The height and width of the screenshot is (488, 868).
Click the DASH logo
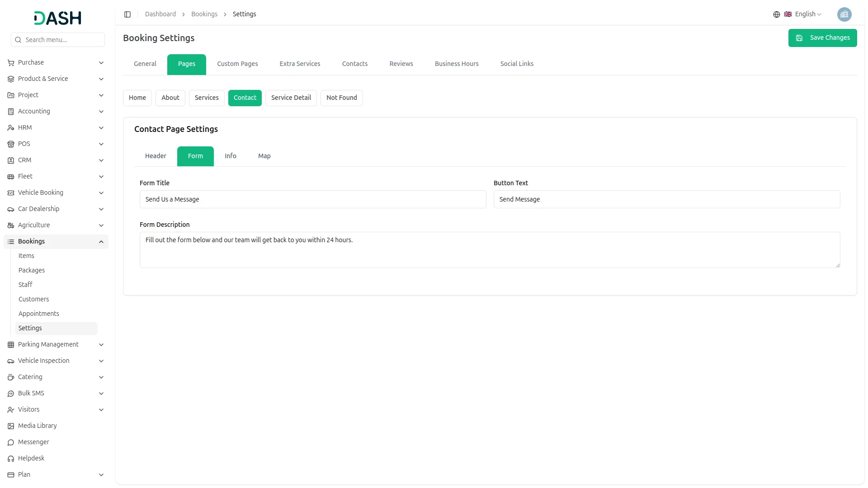(x=58, y=18)
